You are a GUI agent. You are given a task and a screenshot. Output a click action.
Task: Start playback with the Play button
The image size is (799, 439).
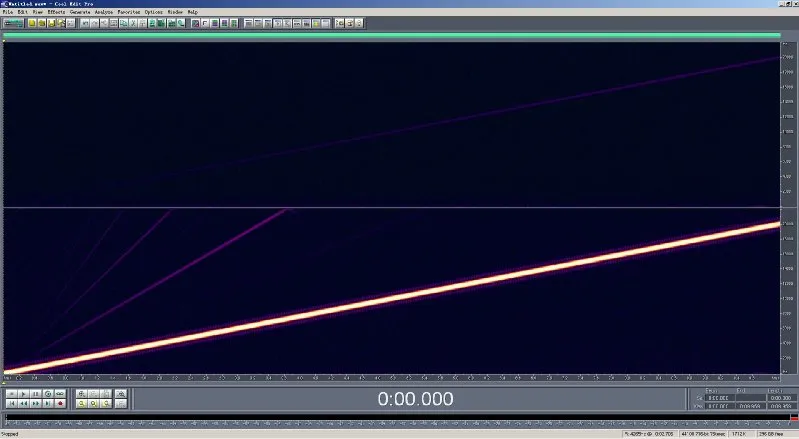pyautogui.click(x=23, y=394)
